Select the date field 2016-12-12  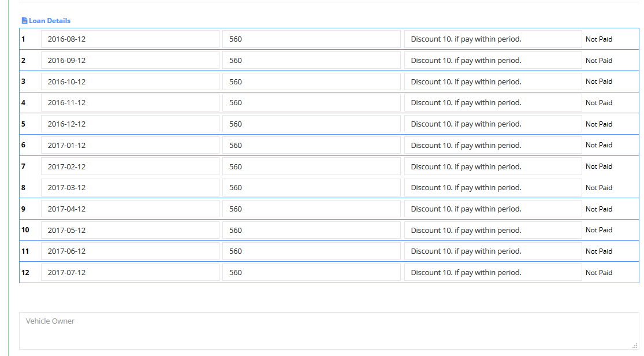pos(130,124)
